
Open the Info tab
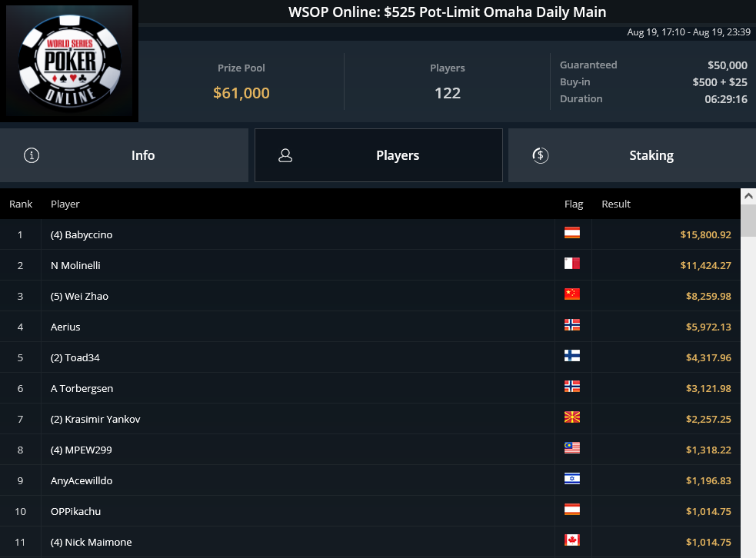(124, 155)
